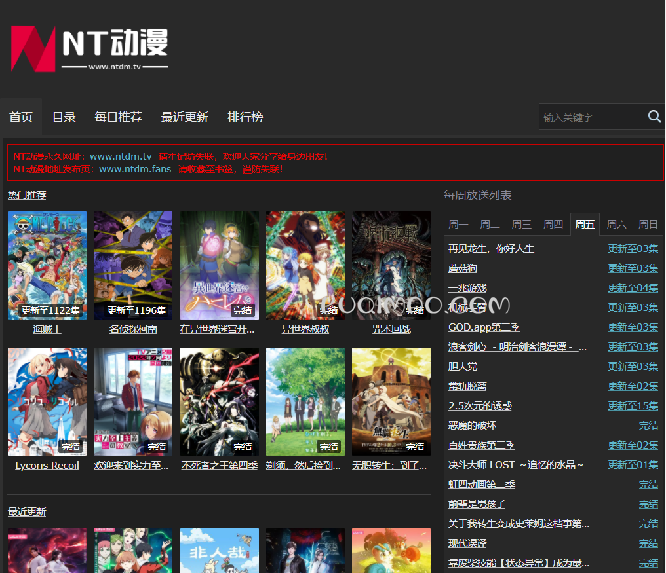The image size is (666, 573).
Task: Click the search magnifier icon
Action: click(x=654, y=116)
